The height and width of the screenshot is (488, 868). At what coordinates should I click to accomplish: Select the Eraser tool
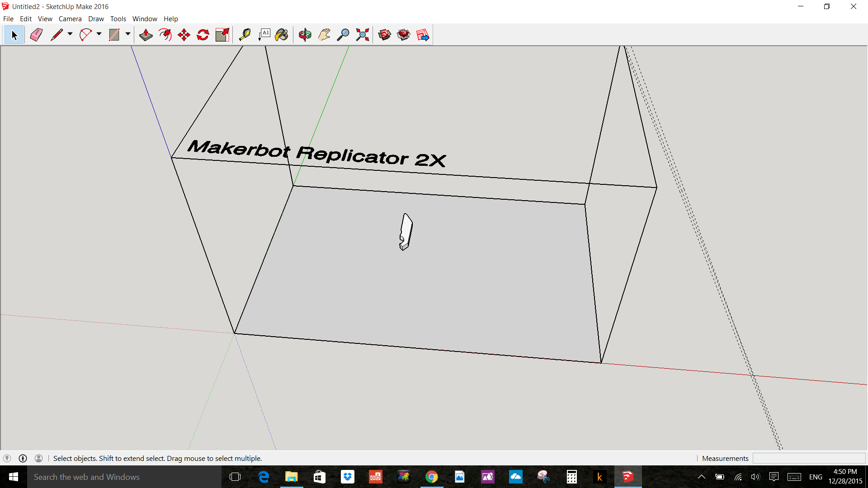tap(36, 35)
